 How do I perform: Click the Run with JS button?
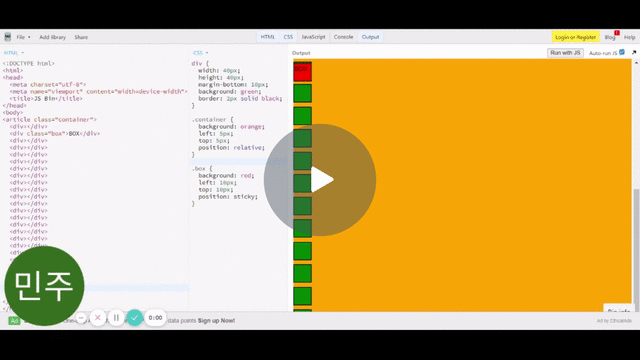click(565, 53)
